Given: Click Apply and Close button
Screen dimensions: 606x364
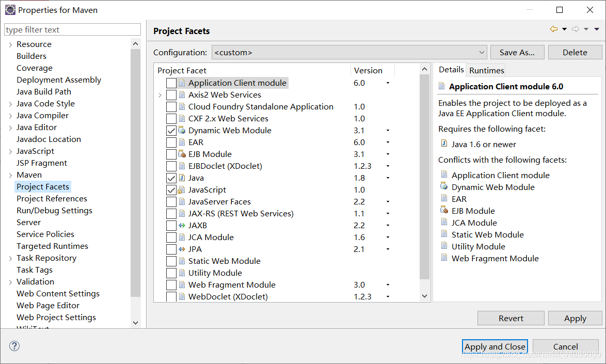Looking at the screenshot, I should pos(495,346).
